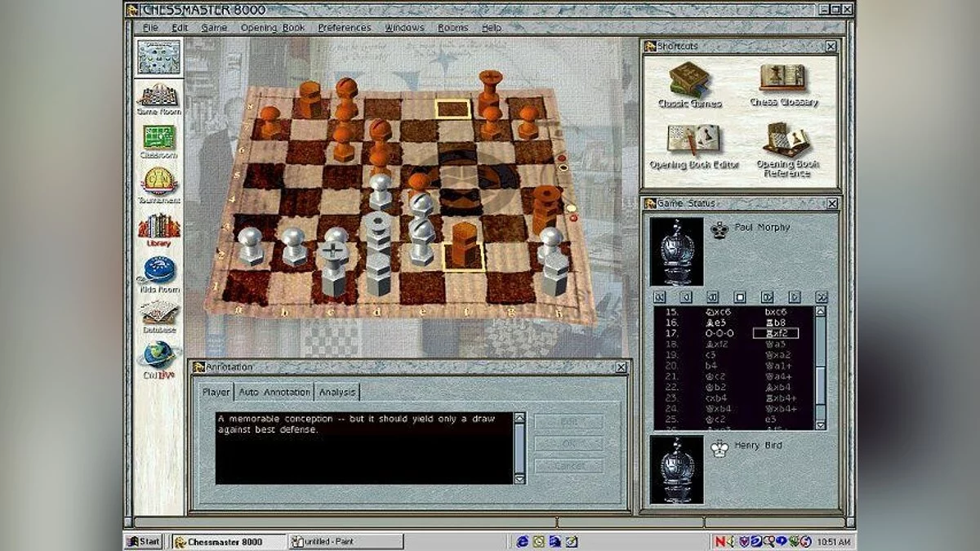
Task: Click the stop playback button
Action: pyautogui.click(x=740, y=297)
